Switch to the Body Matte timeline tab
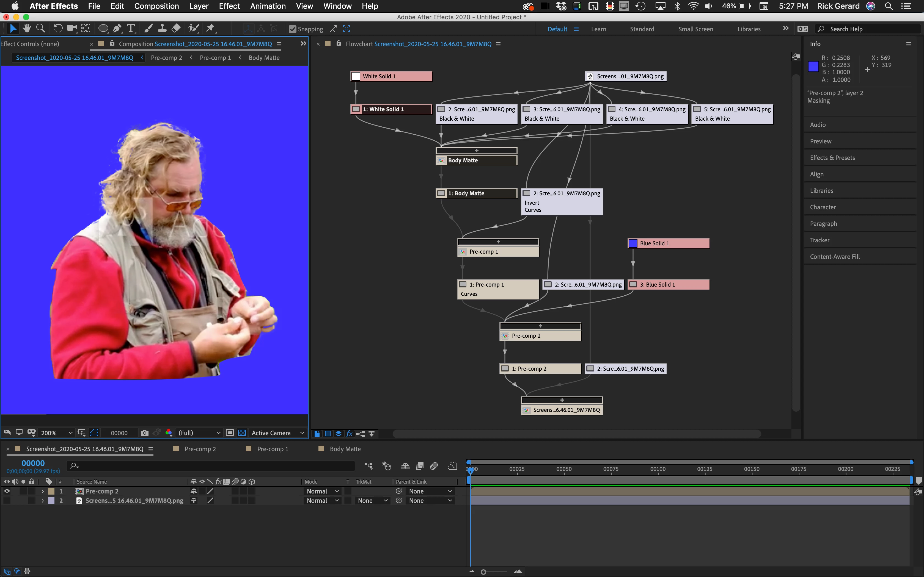924x577 pixels. (x=345, y=449)
